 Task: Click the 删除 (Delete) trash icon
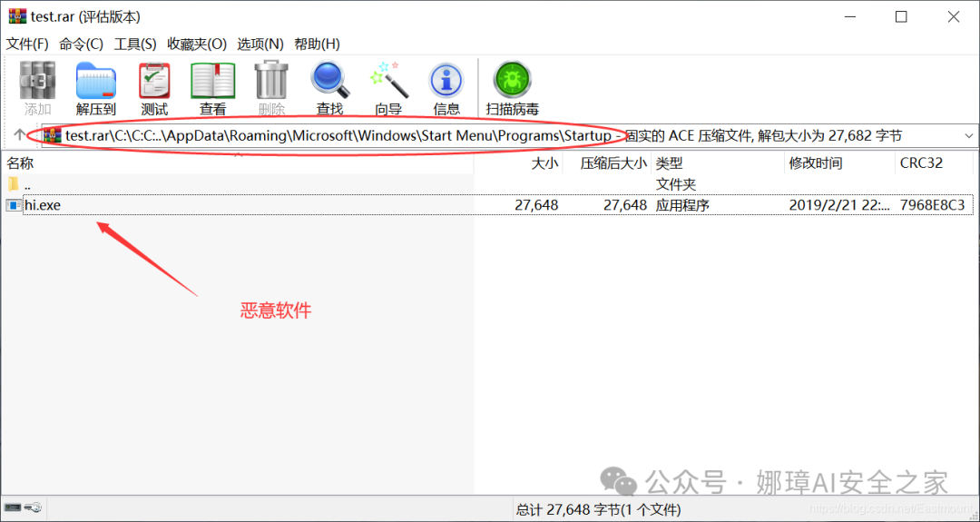271,79
